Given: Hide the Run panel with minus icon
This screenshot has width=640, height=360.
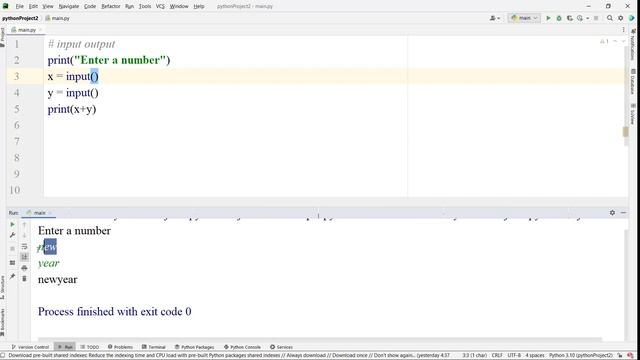Looking at the screenshot, I should (623, 213).
